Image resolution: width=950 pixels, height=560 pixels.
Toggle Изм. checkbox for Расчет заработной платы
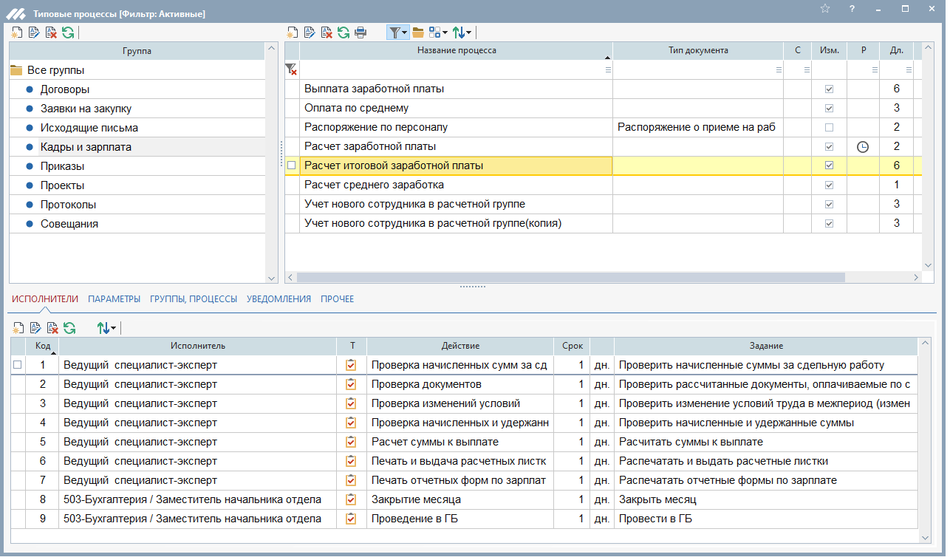[829, 146]
